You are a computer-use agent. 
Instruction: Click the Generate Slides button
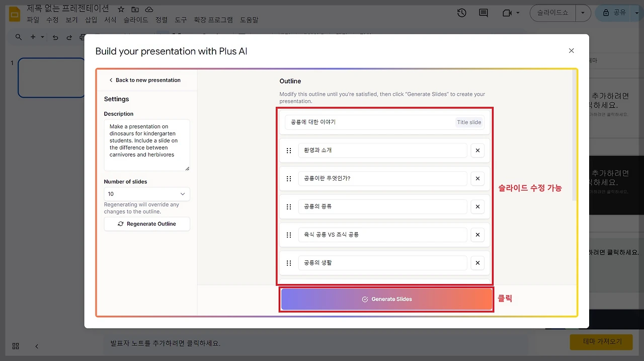point(386,299)
